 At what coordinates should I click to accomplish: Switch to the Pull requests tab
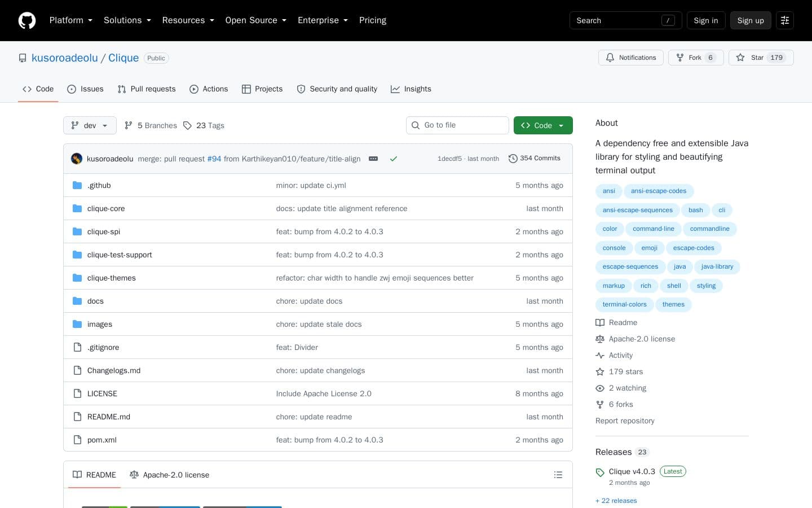(147, 89)
